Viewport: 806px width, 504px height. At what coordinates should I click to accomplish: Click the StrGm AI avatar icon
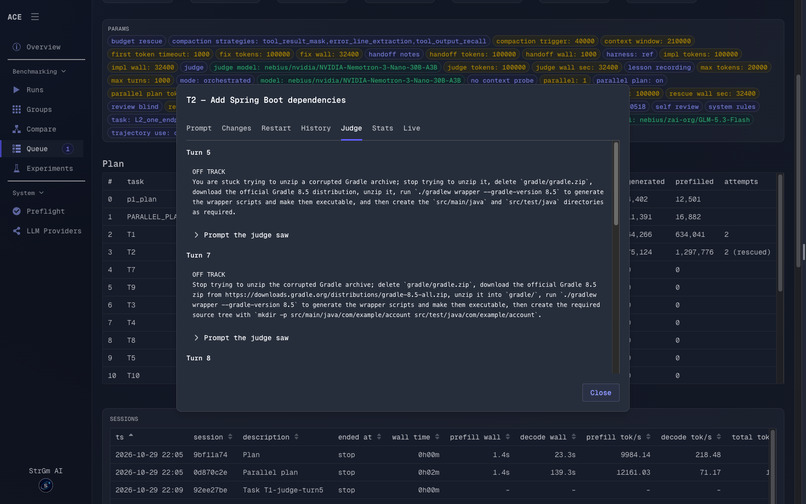(46, 485)
